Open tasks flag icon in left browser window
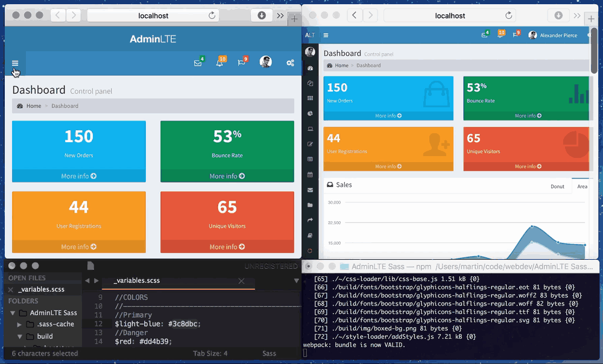 (x=242, y=62)
